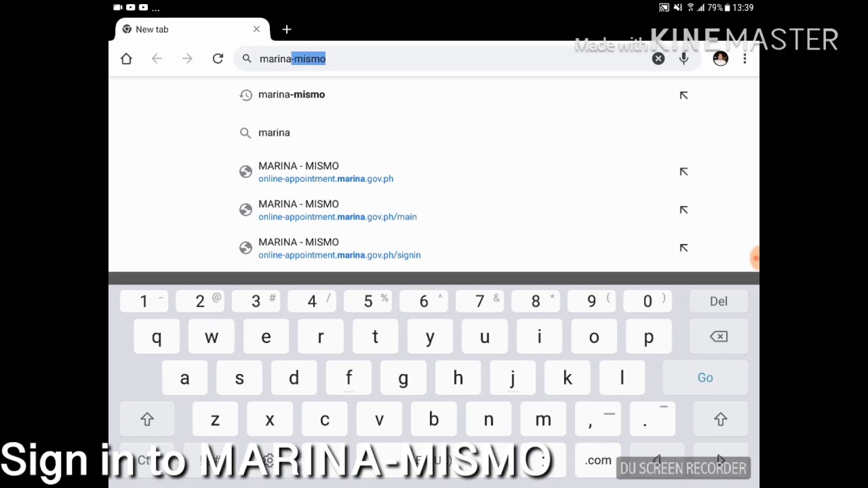Clear the address bar with X icon
This screenshot has height=488, width=868.
point(658,59)
